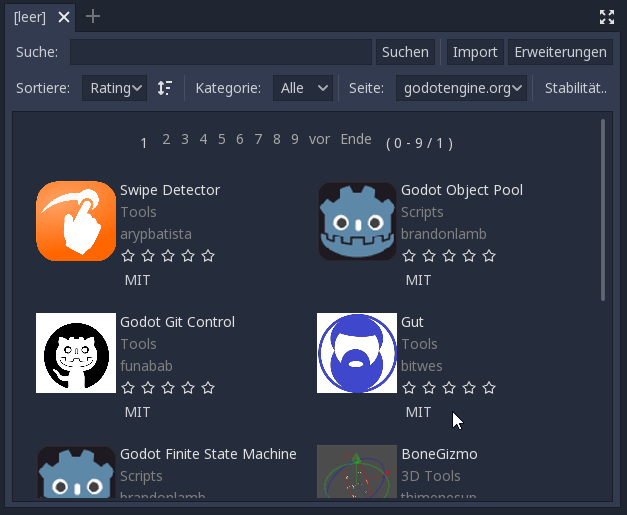Reverse sort order icon

165,88
